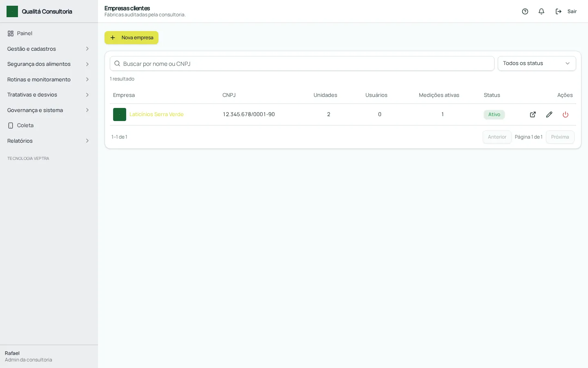
Task: Expand Tratativas e desvios section
Action: pos(49,95)
